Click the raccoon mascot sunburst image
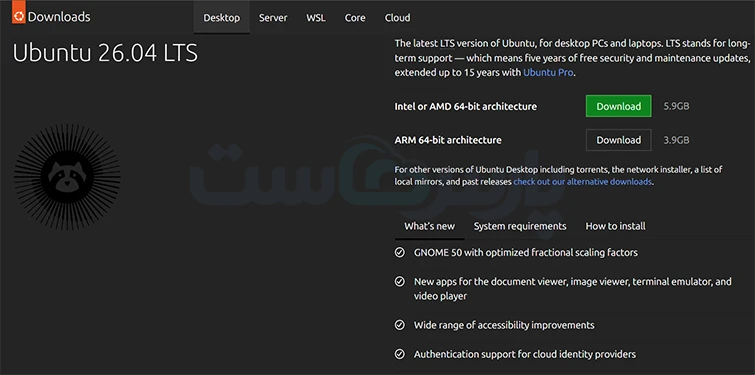The width and height of the screenshot is (755, 375). coord(67,176)
